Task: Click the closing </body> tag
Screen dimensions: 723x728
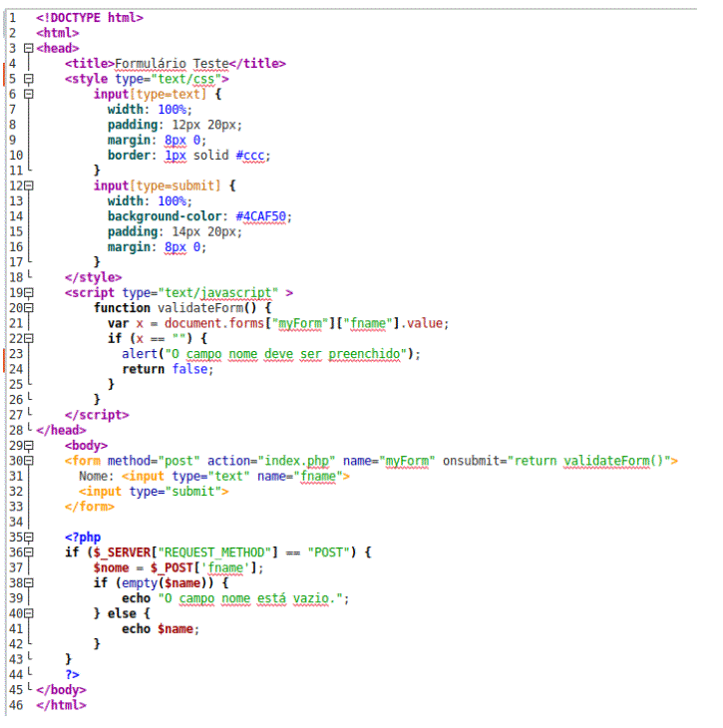Action: click(x=61, y=690)
